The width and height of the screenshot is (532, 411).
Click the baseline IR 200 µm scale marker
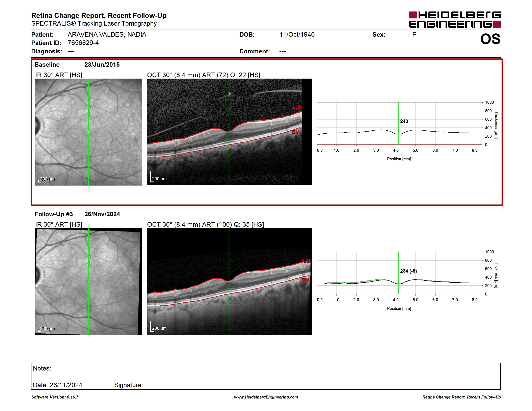pyautogui.click(x=47, y=180)
